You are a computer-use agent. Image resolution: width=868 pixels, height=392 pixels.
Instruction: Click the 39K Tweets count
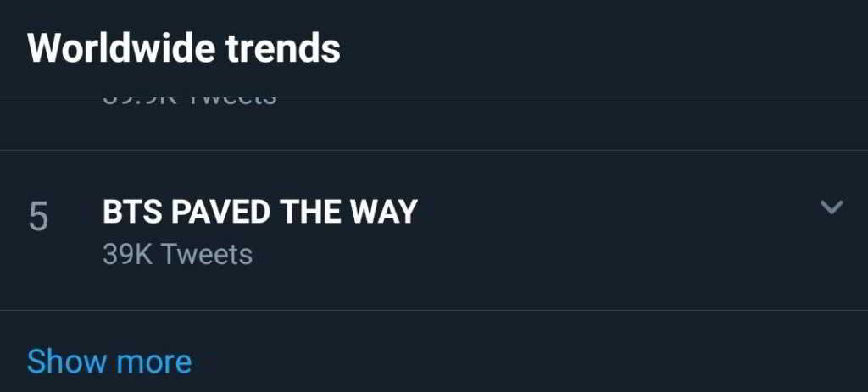click(177, 254)
